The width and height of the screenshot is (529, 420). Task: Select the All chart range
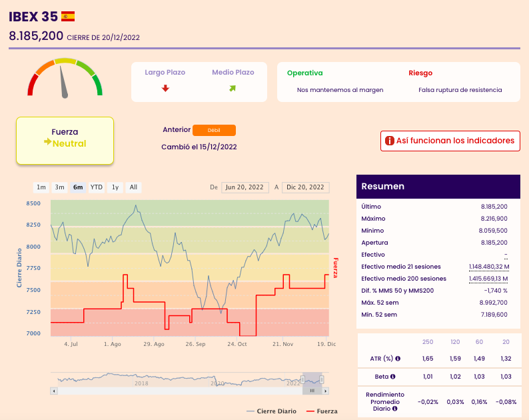(134, 187)
